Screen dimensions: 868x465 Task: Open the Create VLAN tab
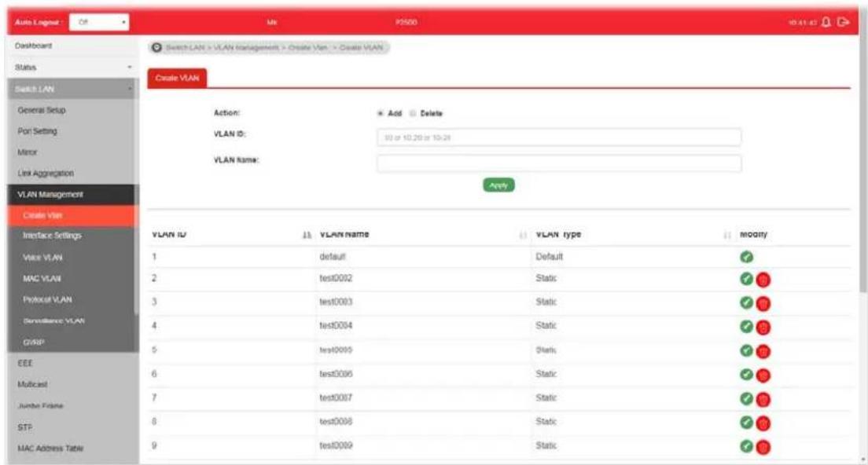tap(177, 78)
